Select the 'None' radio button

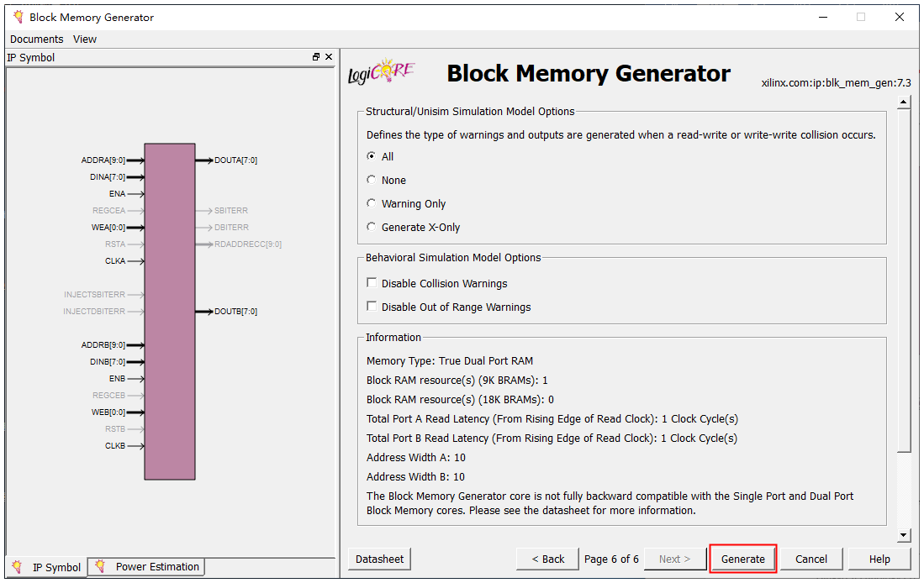pyautogui.click(x=372, y=180)
